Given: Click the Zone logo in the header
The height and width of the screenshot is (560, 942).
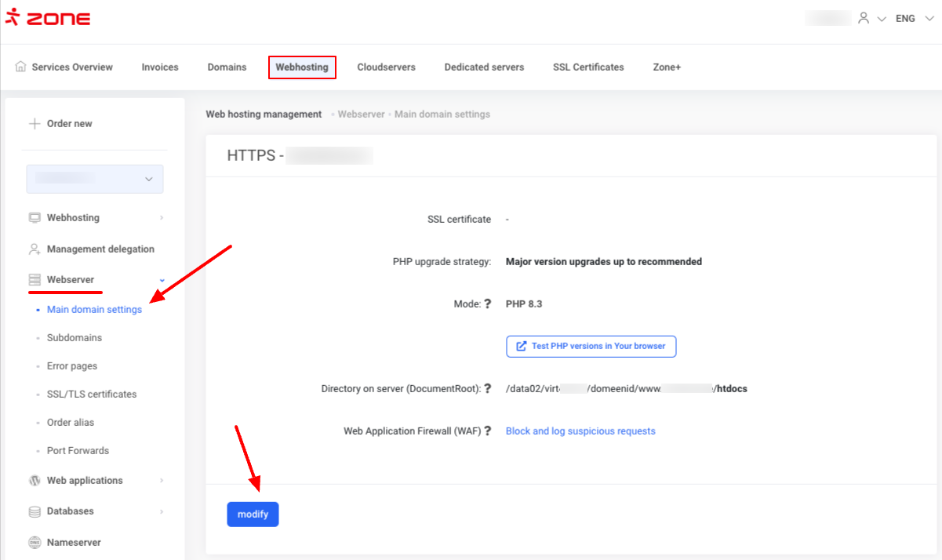Looking at the screenshot, I should tap(48, 18).
